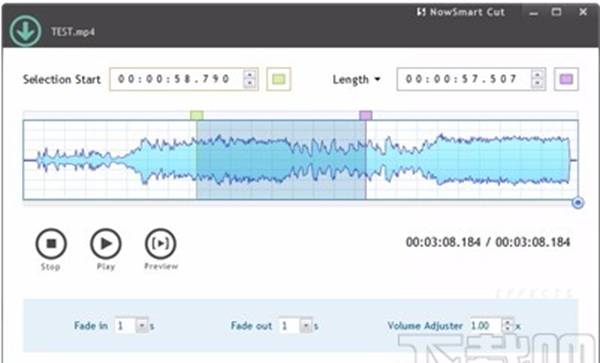Start playback with the Play button
Screen dimensions: 600x363
point(106,244)
